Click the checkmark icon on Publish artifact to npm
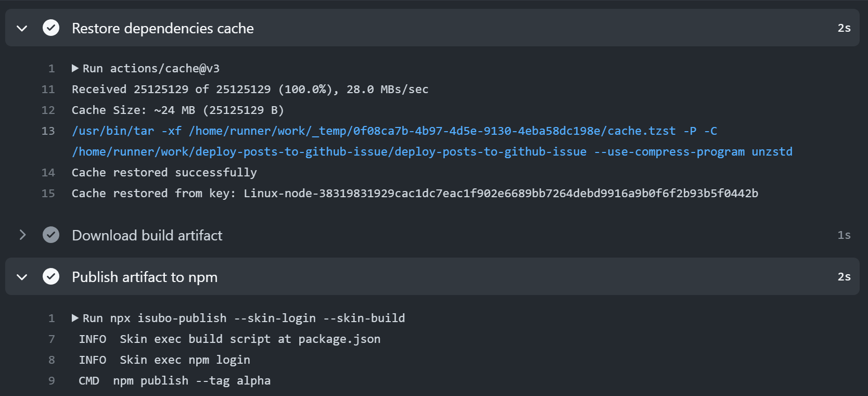The image size is (868, 396). pyautogui.click(x=51, y=276)
